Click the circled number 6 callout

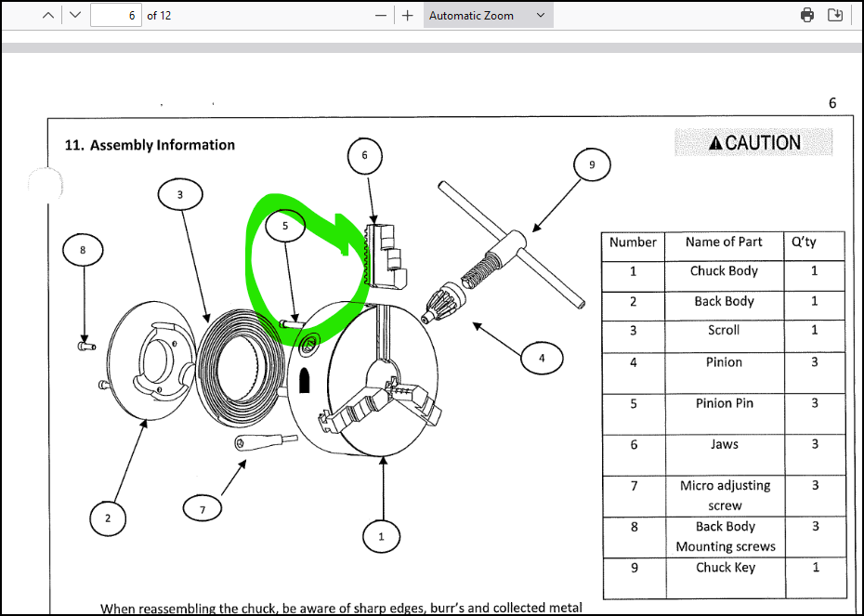point(364,156)
